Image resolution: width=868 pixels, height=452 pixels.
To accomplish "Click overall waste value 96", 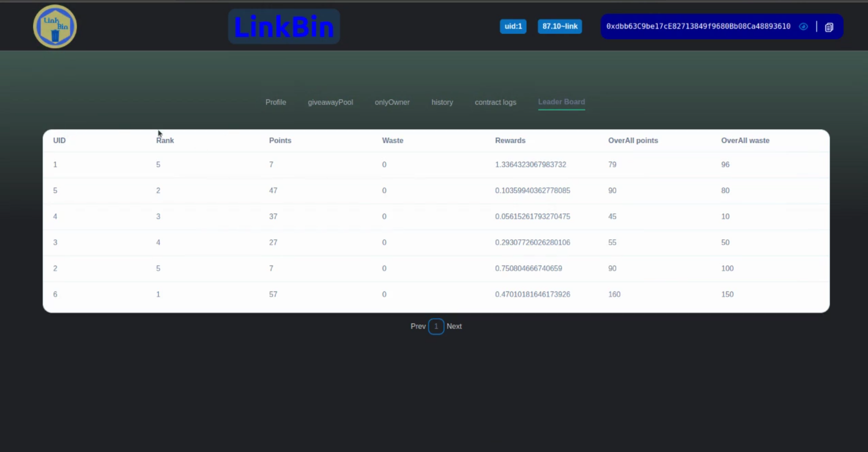I will 725,164.
